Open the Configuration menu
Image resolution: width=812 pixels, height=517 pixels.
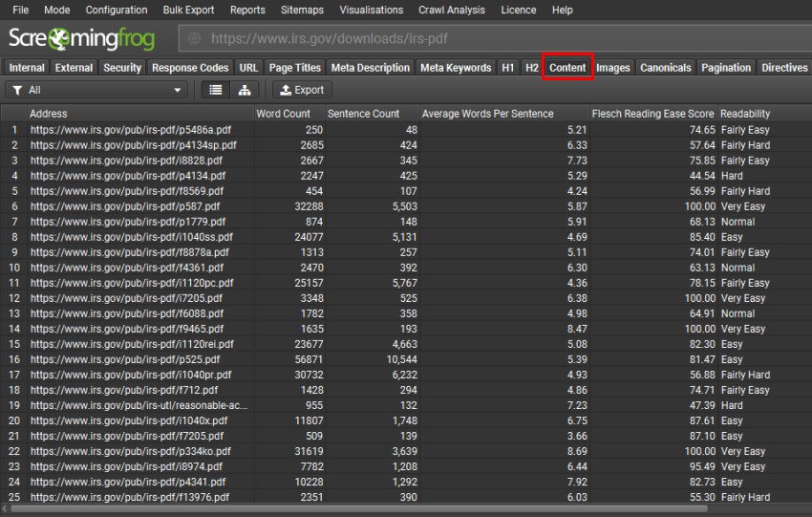click(117, 10)
